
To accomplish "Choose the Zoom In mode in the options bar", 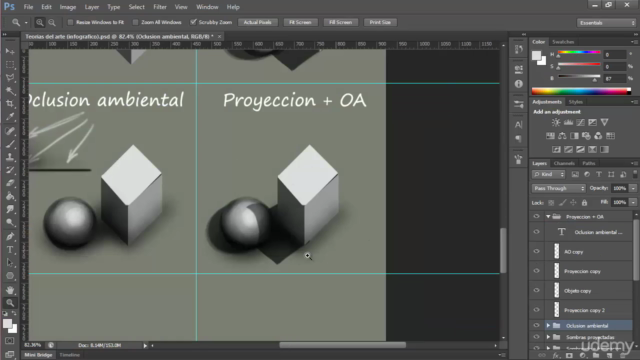I will 40,22.
